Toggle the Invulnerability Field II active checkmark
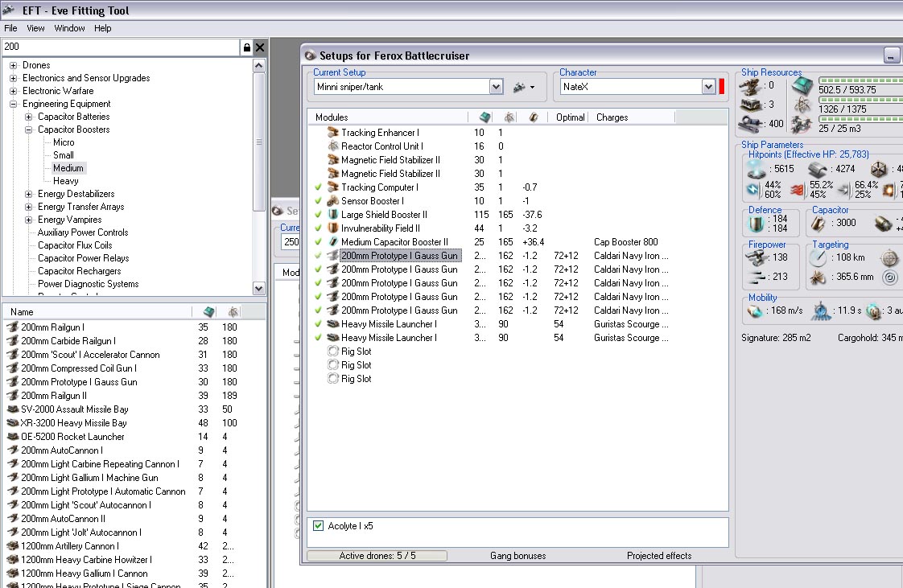Screen dimensions: 903x588 [x=320, y=228]
